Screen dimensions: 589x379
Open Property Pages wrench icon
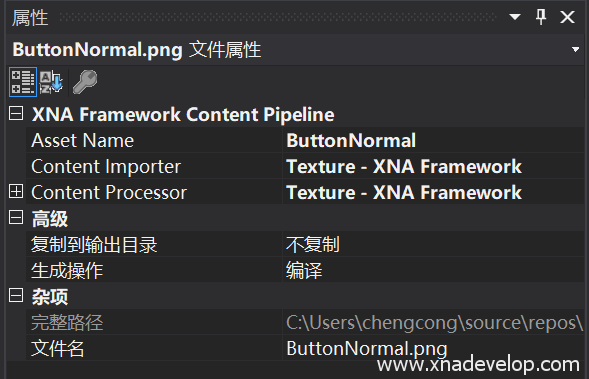85,82
